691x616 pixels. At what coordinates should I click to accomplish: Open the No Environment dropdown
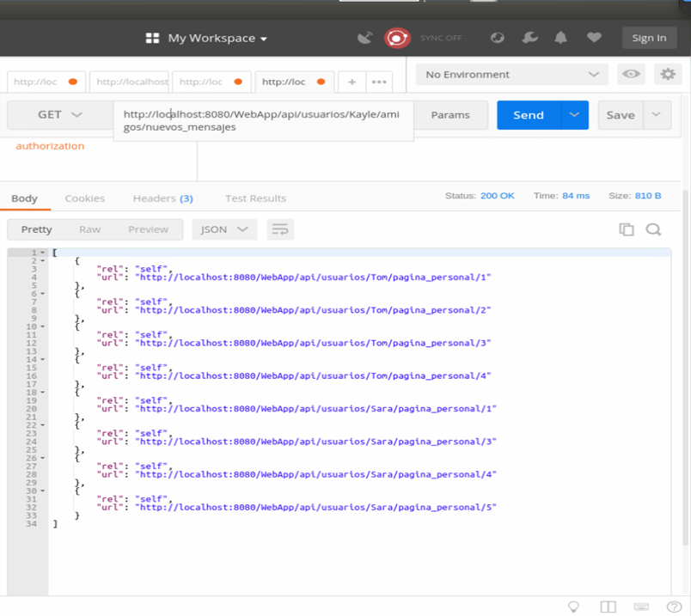click(x=512, y=75)
